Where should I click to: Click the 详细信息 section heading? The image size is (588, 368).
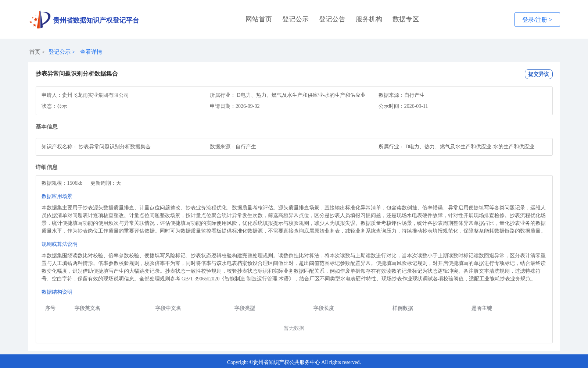(47, 167)
